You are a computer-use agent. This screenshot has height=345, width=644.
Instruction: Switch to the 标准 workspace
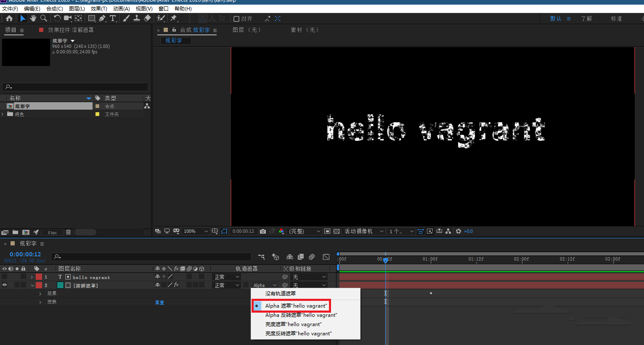(x=617, y=19)
